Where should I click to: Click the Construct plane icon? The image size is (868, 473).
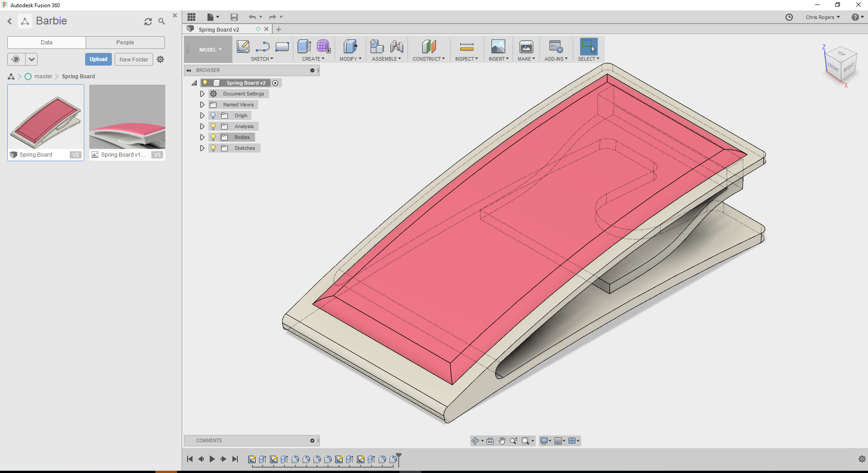coord(429,47)
